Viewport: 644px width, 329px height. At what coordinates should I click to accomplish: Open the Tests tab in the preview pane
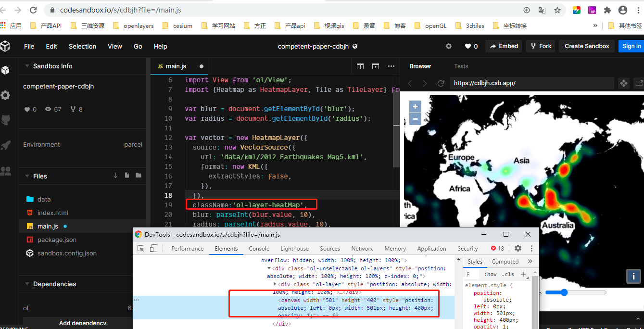[461, 66]
